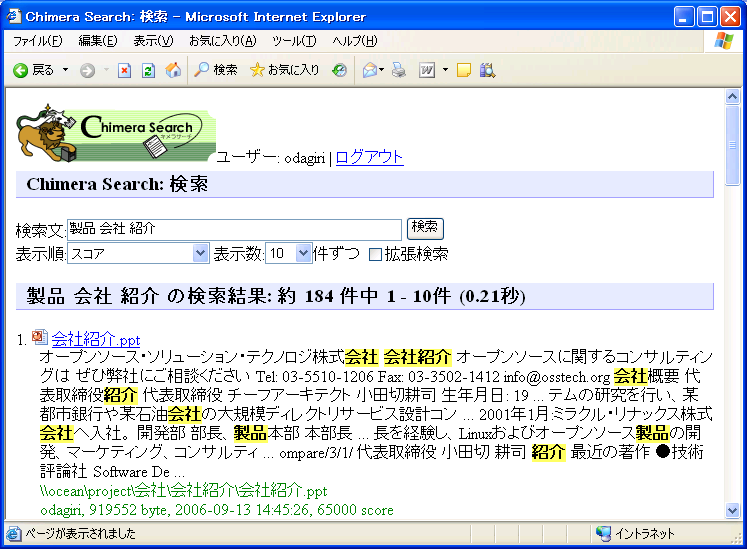747x549 pixels.
Task: Click the file path \\ocean\project\会社\会社紹介 text
Action: point(184,490)
